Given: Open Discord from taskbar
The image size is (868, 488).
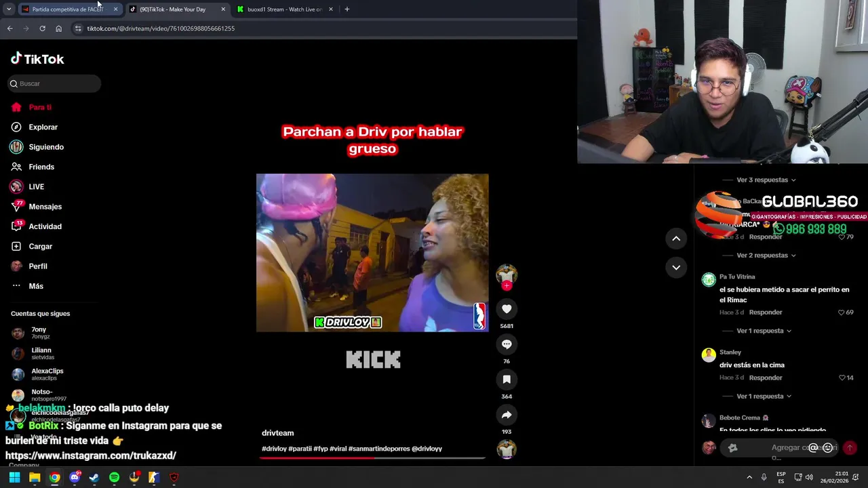Looking at the screenshot, I should point(75,478).
